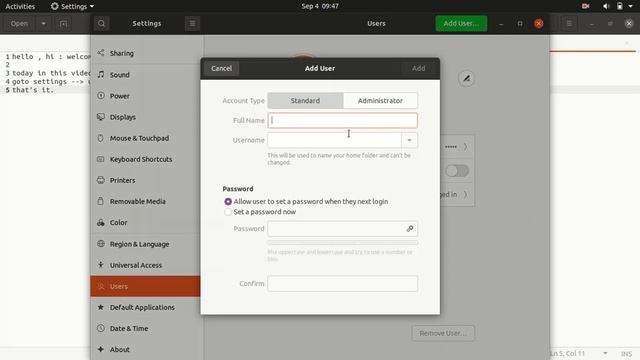The height and width of the screenshot is (360, 640).
Task: Open the system menu arrow in top bar
Action: click(x=631, y=6)
